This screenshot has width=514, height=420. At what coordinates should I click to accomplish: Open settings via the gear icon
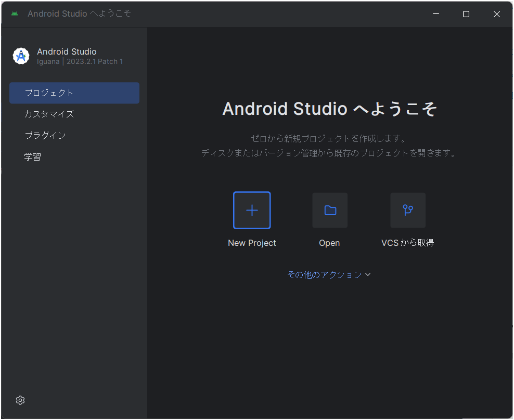point(20,400)
